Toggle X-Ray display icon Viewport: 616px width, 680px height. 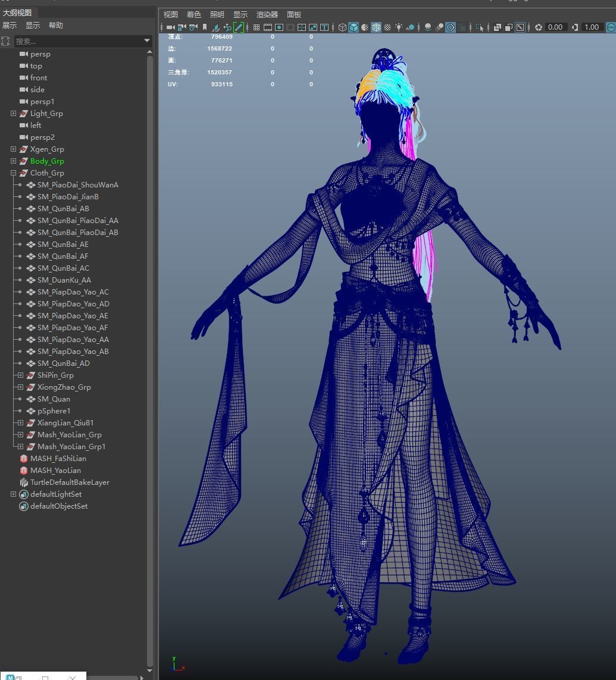[498, 27]
